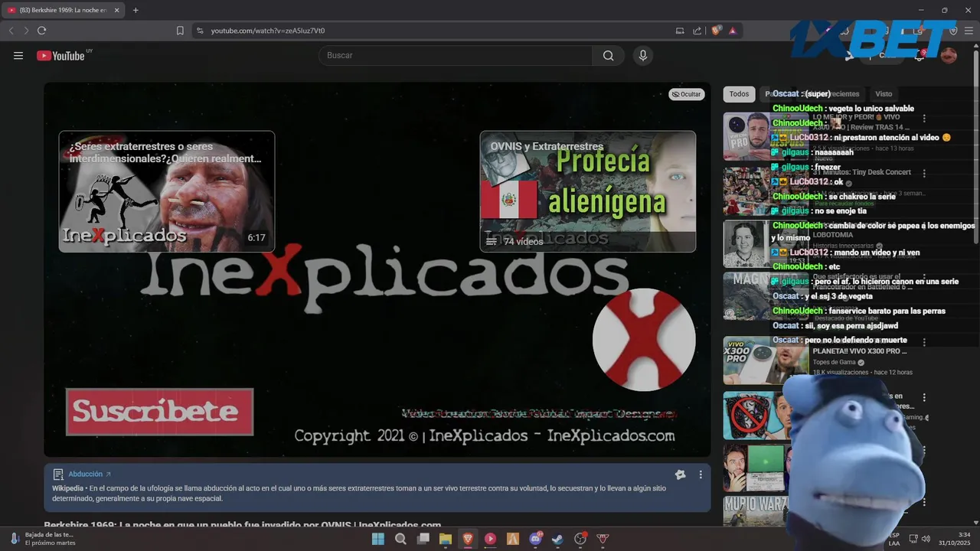This screenshot has width=980, height=551.
Task: Click the InexPlicados channel X circle
Action: pos(644,340)
